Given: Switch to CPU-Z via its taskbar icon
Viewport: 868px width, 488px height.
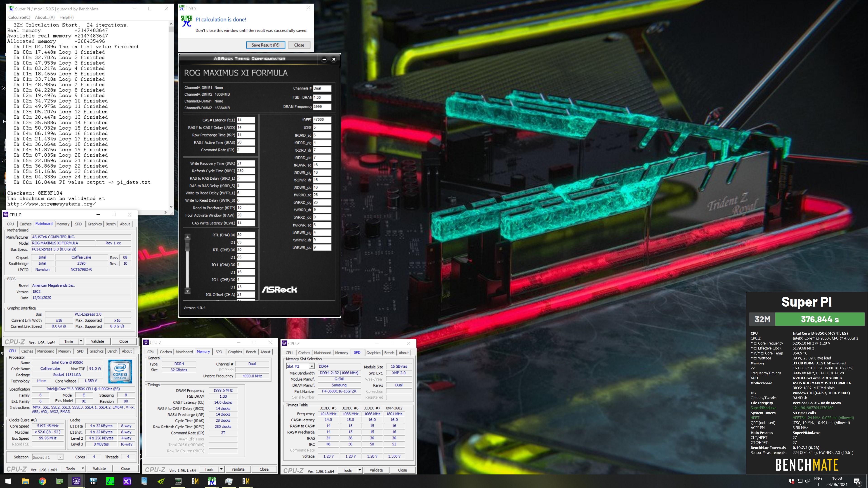Looking at the screenshot, I should [x=76, y=481].
